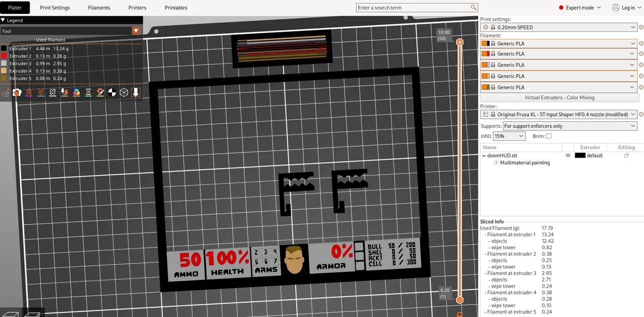Open the Printers tab
The width and height of the screenshot is (644, 317).
point(137,8)
